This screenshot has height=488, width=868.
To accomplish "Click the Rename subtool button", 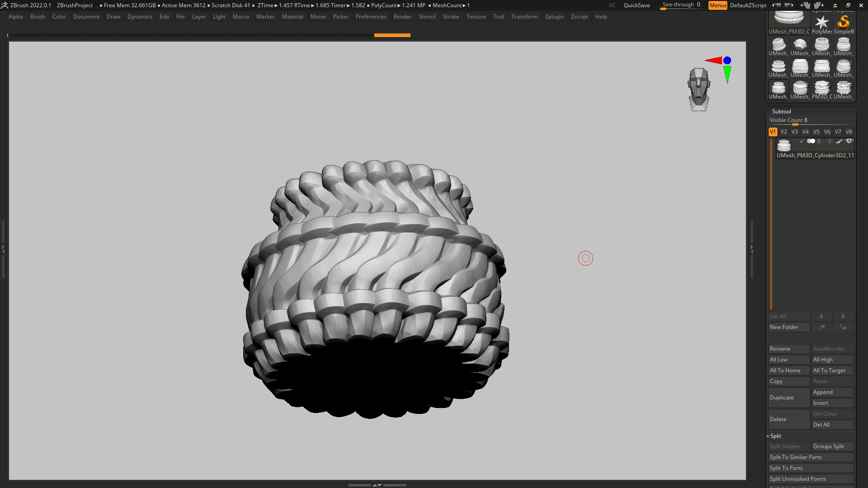I will click(x=789, y=349).
